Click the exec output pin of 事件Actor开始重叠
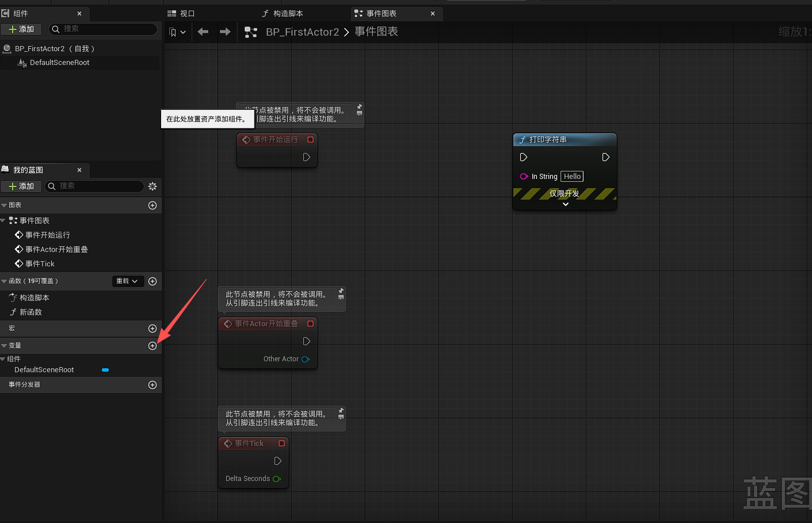Screen dimensions: 812x523 tap(307, 341)
